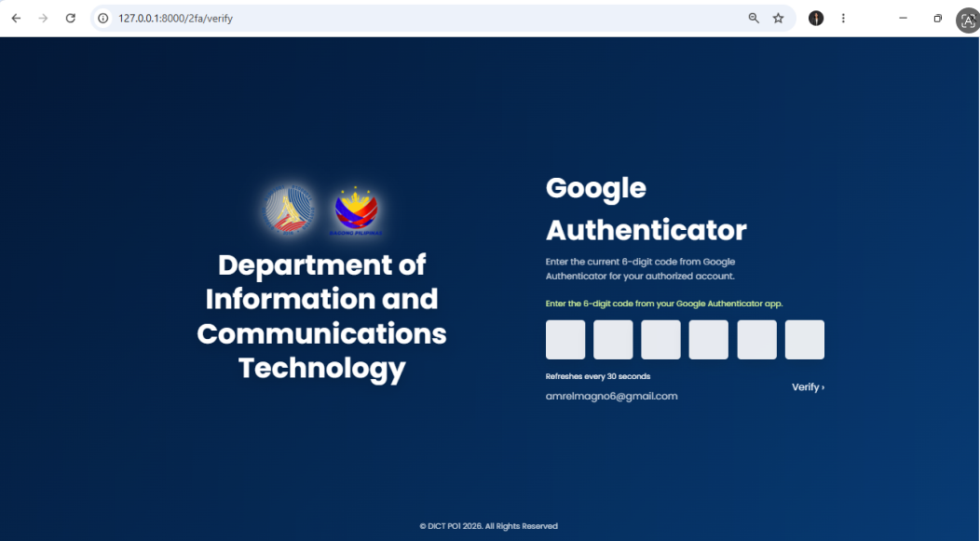
Task: Click the DICT seal logo
Action: [x=289, y=210]
